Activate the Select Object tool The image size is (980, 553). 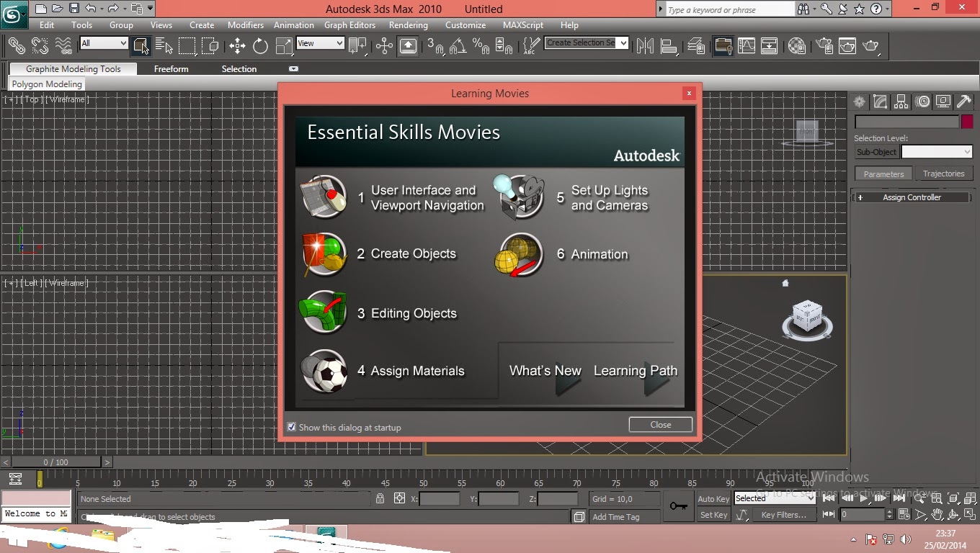[x=141, y=45]
